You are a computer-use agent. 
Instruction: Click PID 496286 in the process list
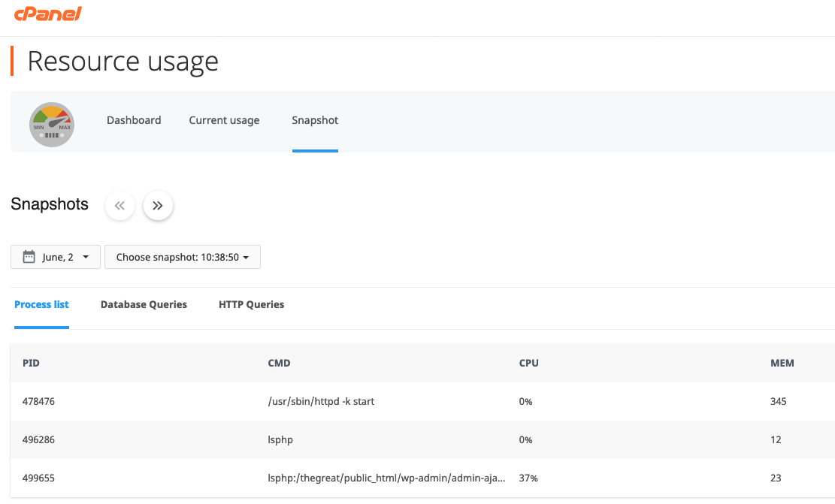click(38, 439)
